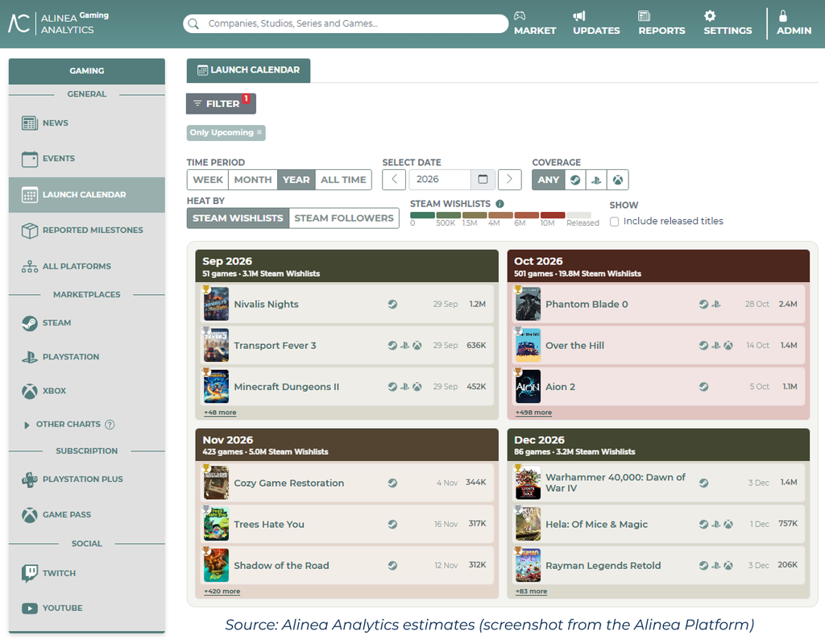Go to previous year arrow
The height and width of the screenshot is (644, 825).
394,180
